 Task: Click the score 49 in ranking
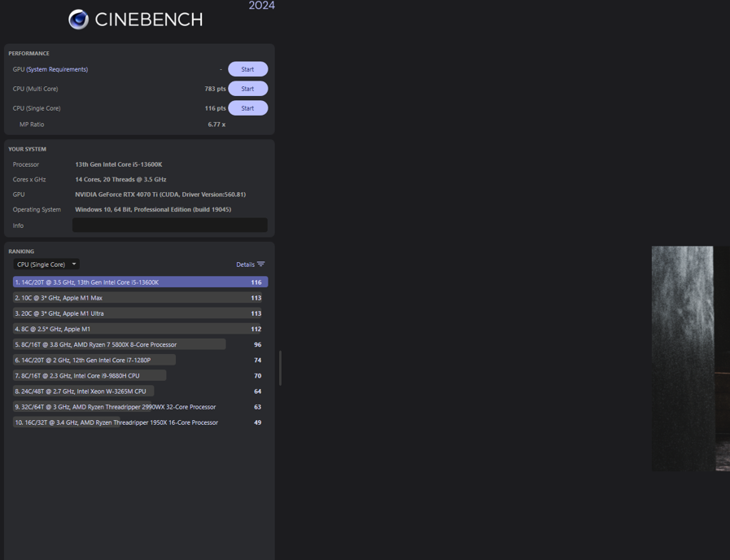tap(258, 422)
